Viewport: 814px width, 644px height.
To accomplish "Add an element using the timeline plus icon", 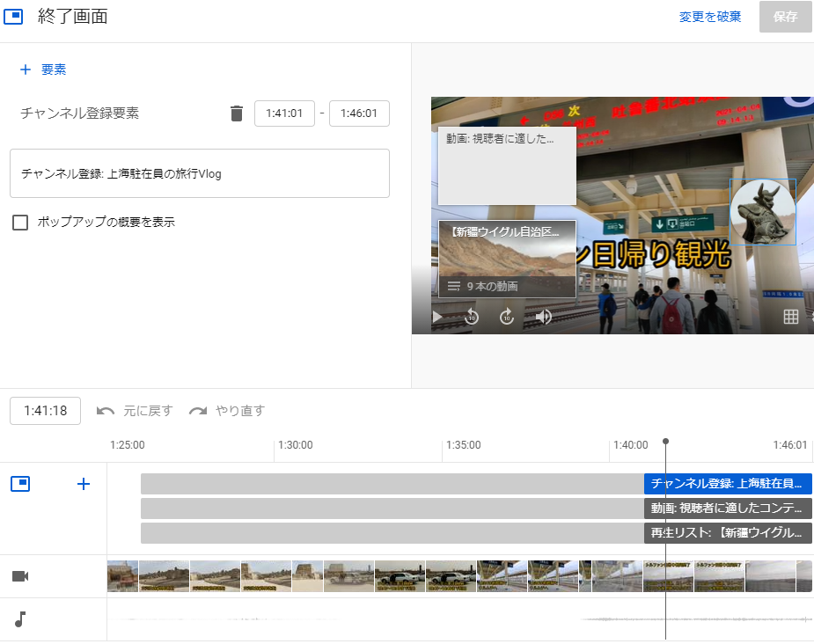I will [83, 484].
